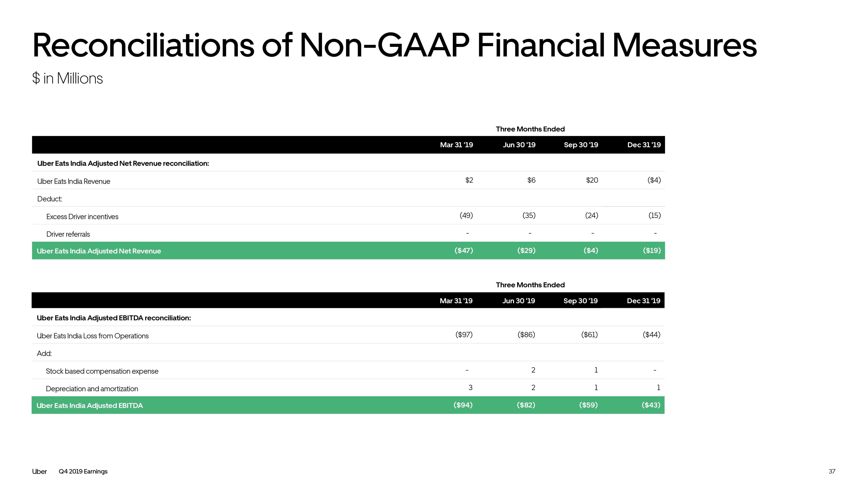Click the Adjusted EBITDA reconciliation section heading

coord(114,318)
